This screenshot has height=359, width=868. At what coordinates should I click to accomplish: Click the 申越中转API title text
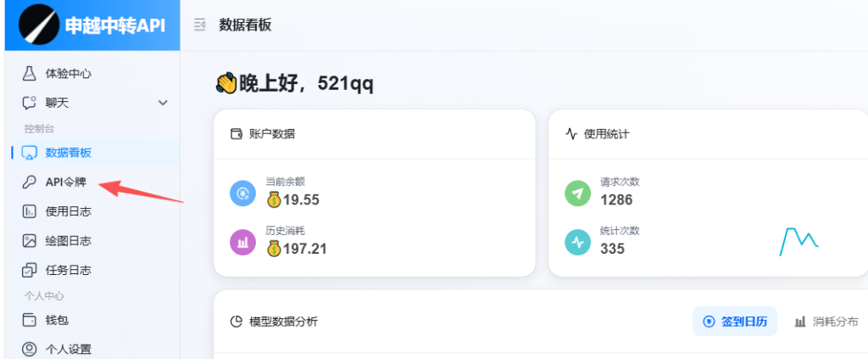click(x=115, y=26)
